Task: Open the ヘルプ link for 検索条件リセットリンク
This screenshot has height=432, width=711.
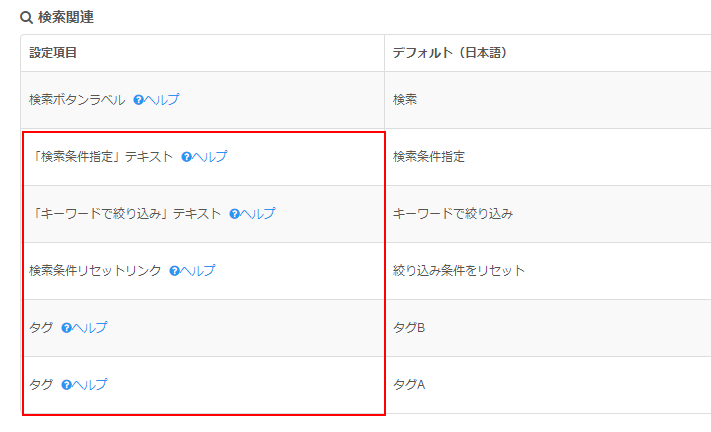Action: tap(198, 271)
